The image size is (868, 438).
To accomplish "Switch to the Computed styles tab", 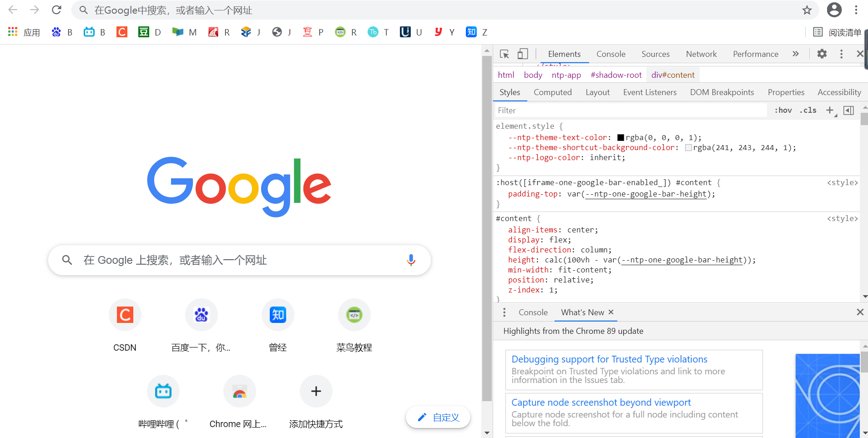I will (x=553, y=92).
